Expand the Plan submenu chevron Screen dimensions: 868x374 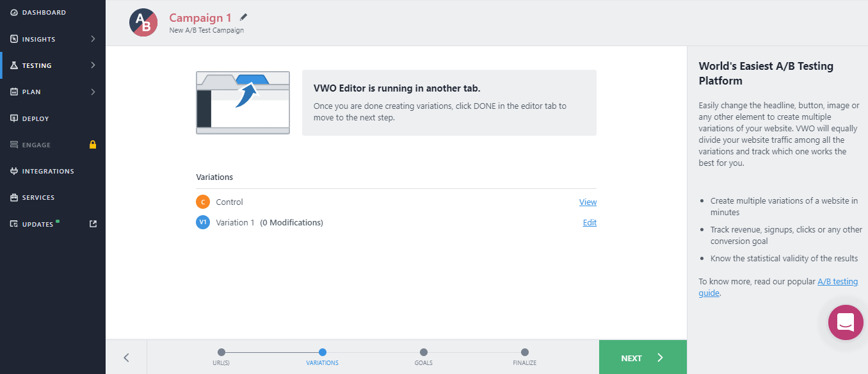93,92
